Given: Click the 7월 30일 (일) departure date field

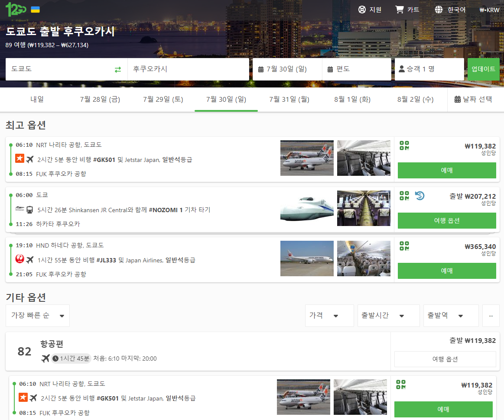Looking at the screenshot, I should coord(287,69).
